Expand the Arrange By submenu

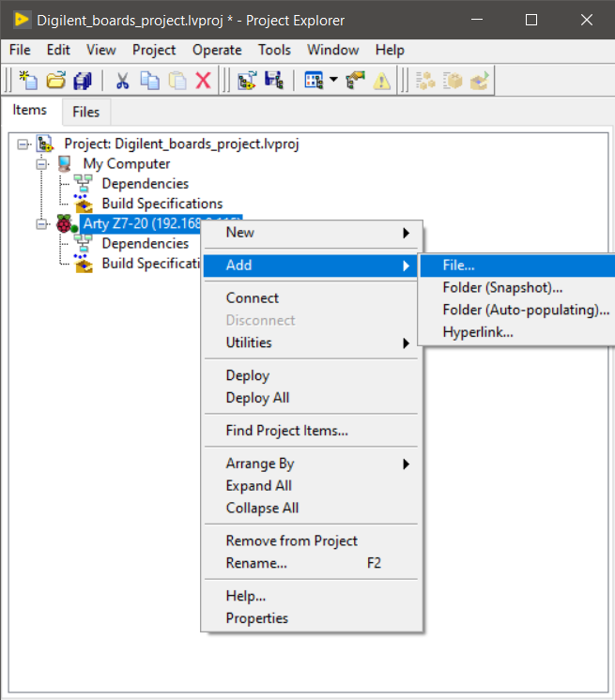click(x=312, y=464)
